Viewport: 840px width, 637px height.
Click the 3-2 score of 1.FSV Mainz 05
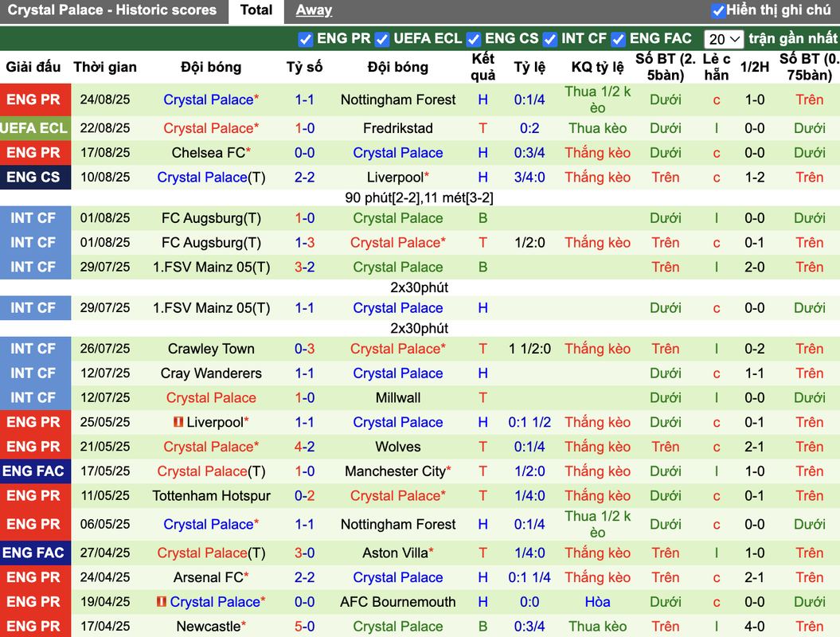coord(304,267)
